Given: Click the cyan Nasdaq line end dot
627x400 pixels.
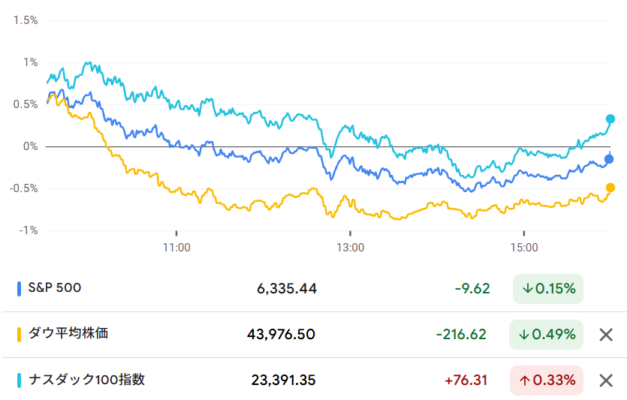Looking at the screenshot, I should [610, 119].
